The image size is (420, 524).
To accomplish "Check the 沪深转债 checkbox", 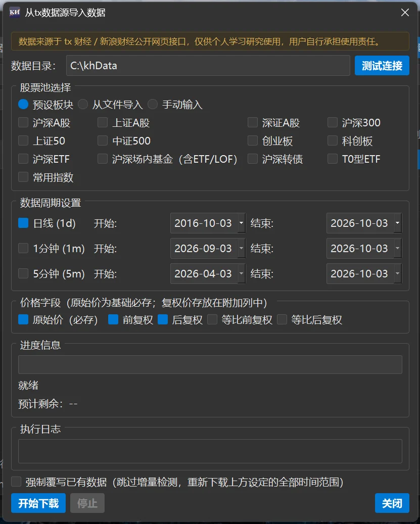I will (253, 159).
